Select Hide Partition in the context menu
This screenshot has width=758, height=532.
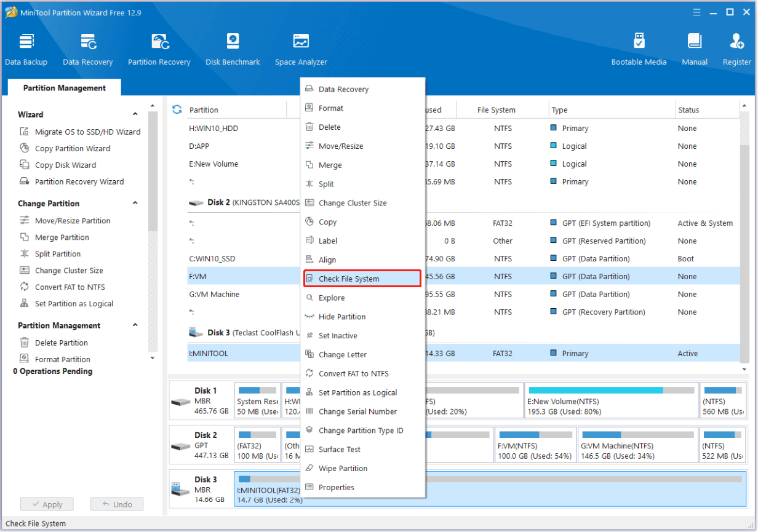click(362, 317)
